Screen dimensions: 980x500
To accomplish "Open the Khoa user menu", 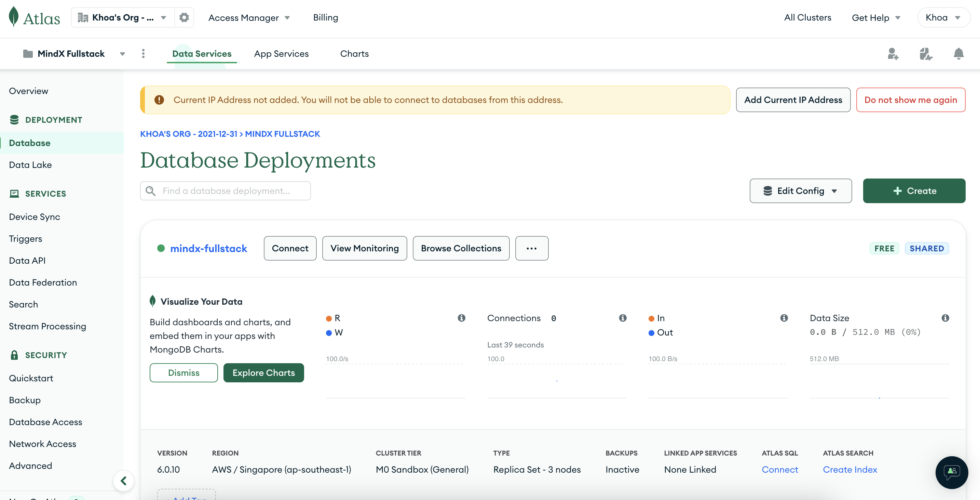I will [x=943, y=17].
